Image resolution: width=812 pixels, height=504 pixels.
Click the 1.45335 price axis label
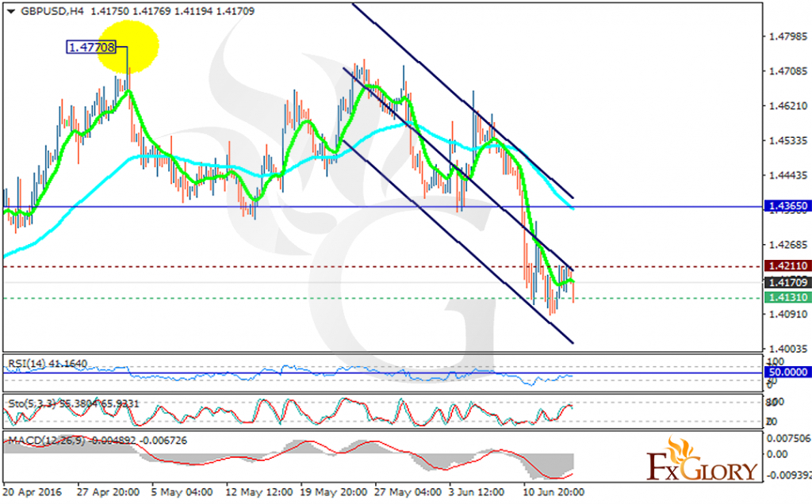[788, 141]
